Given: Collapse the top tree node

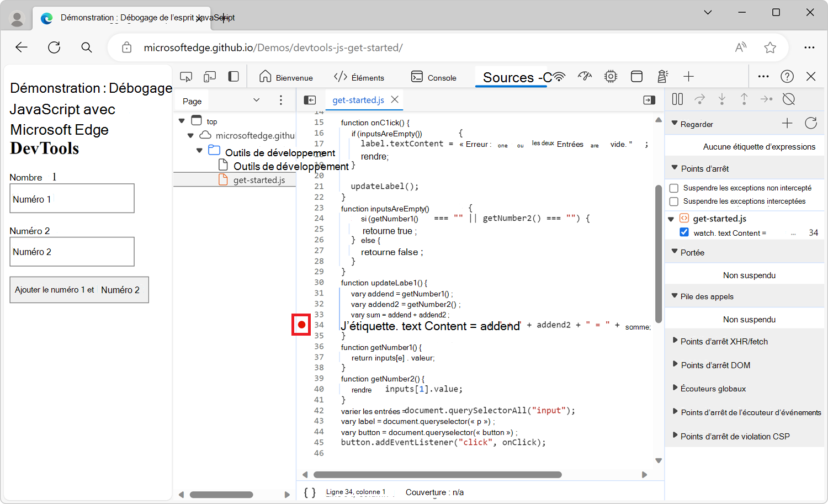Looking at the screenshot, I should tap(182, 120).
